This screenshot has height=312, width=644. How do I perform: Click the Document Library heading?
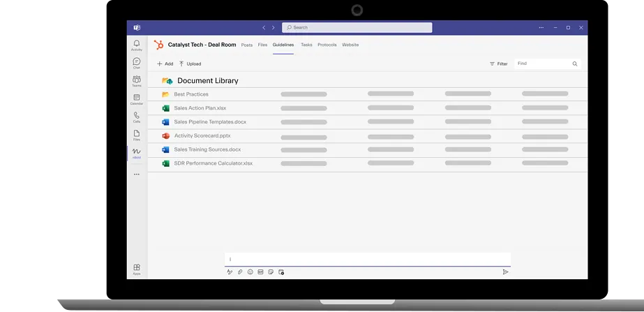coord(208,80)
